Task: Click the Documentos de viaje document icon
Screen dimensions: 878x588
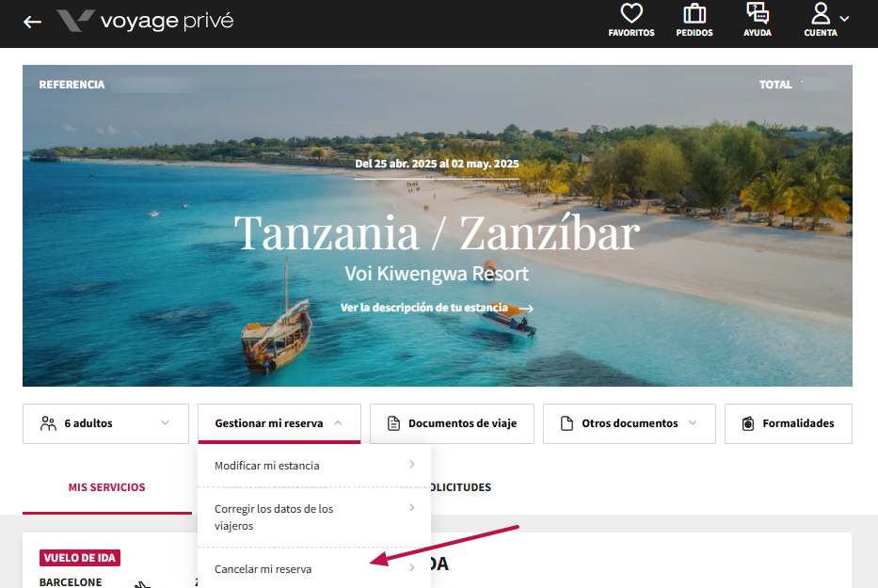Action: click(x=393, y=423)
